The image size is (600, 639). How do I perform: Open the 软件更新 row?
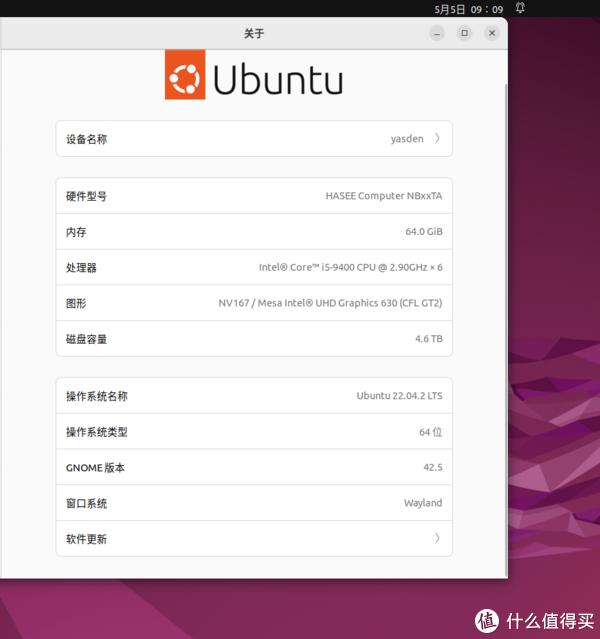[254, 539]
